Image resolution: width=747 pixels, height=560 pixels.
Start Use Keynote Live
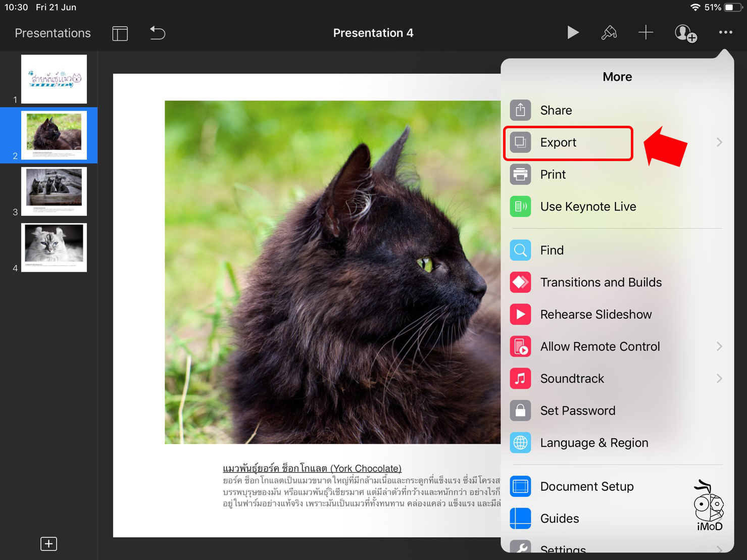(588, 207)
